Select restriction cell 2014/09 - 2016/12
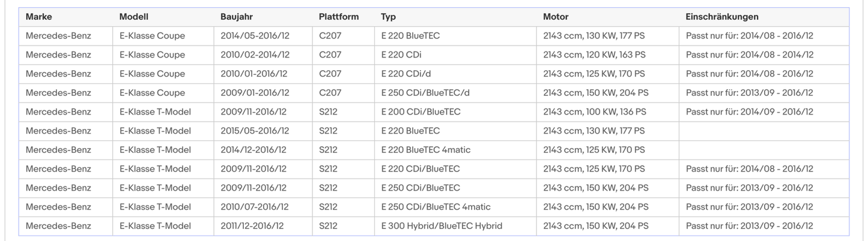This screenshot has width=868, height=241. click(749, 112)
